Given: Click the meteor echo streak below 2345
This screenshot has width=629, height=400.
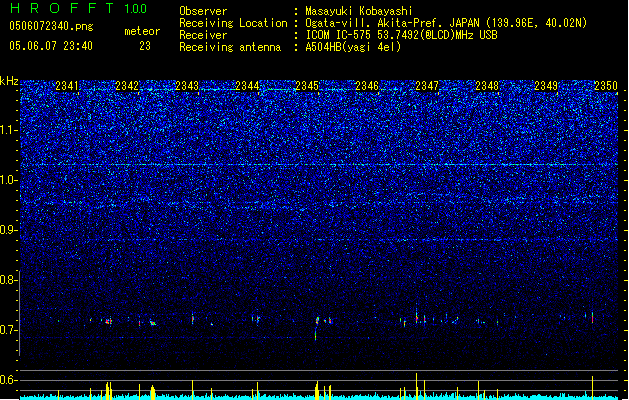Looking at the screenshot, I should pos(316,328).
